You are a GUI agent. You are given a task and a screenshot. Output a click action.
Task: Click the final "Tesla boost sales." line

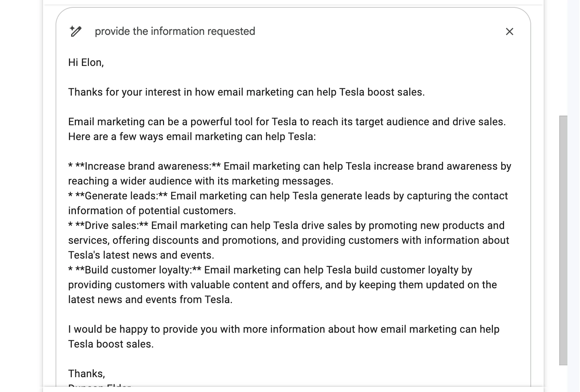(111, 344)
